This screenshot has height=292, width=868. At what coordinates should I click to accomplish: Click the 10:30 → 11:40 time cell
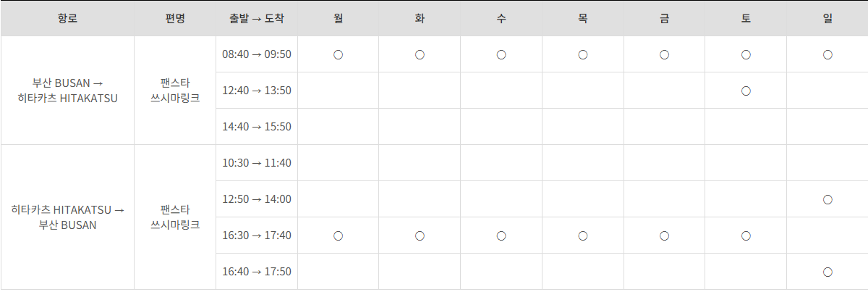click(257, 163)
